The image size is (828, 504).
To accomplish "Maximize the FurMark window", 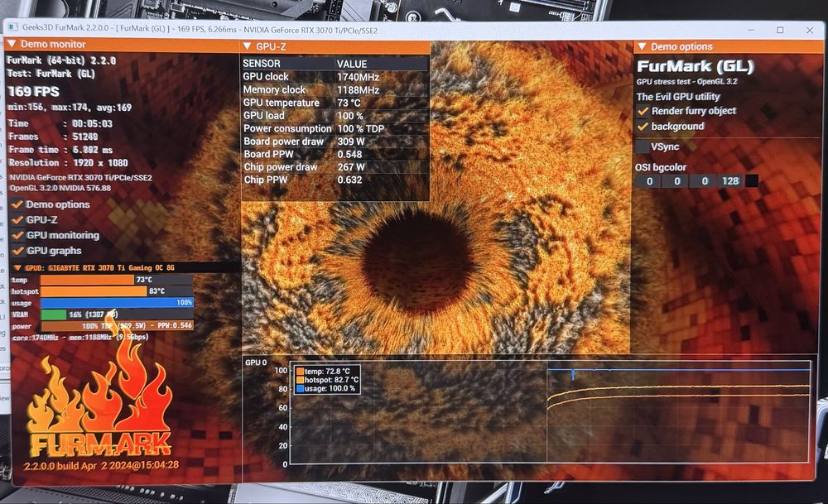I will (780, 30).
